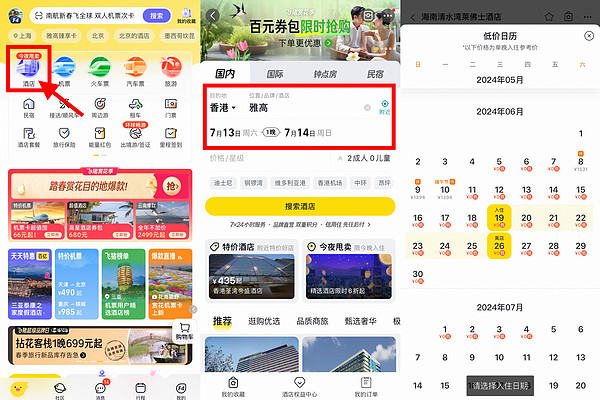Tap the 抢 button on spring banner
600x400 pixels.
coord(172,186)
